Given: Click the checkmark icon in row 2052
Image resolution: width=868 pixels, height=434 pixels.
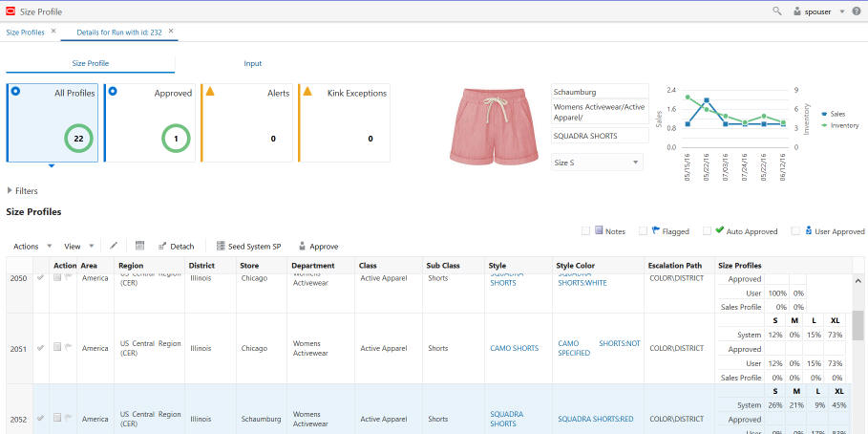Looking at the screenshot, I should click(40, 419).
